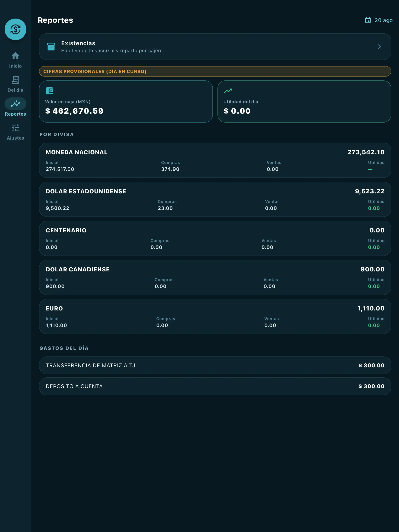The width and height of the screenshot is (399, 532).
Task: Switch to the Del día tab label
Action: click(x=15, y=90)
